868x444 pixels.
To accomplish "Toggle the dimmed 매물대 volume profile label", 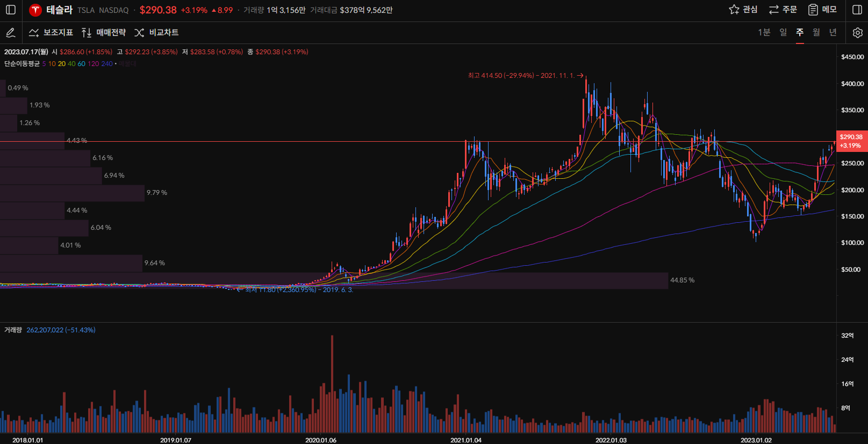I will click(127, 64).
